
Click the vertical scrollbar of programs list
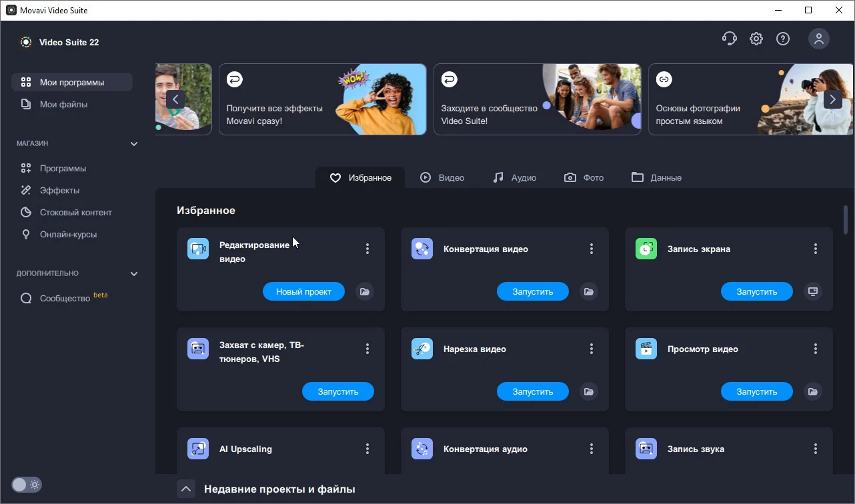pyautogui.click(x=846, y=220)
